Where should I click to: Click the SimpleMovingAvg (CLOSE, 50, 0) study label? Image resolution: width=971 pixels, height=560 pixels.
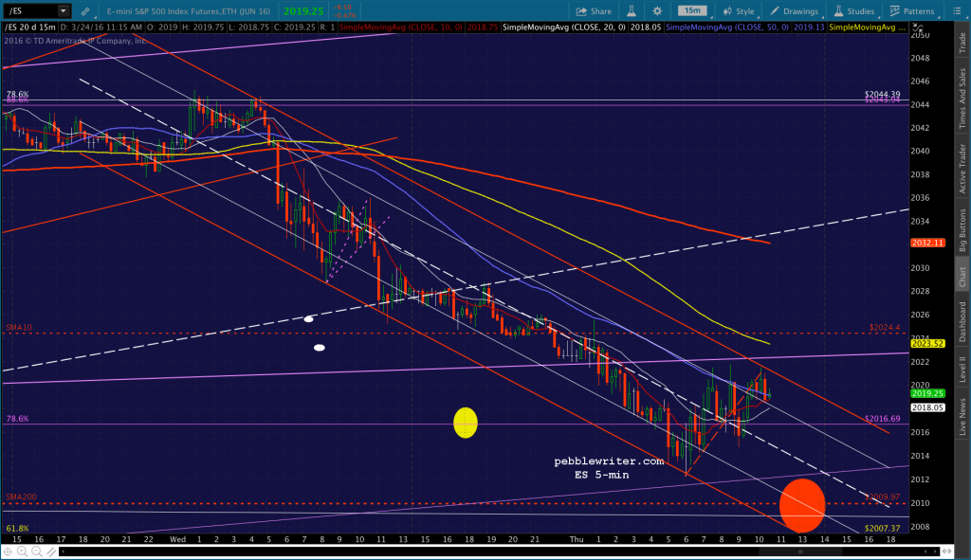(x=727, y=27)
